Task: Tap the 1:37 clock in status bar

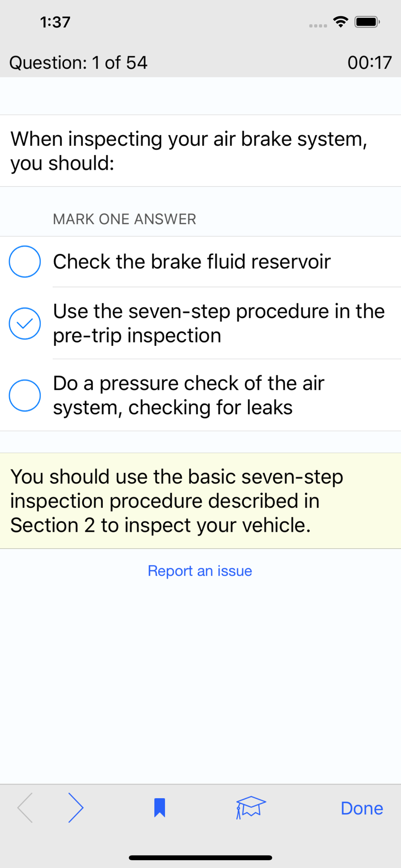Action: (x=55, y=22)
